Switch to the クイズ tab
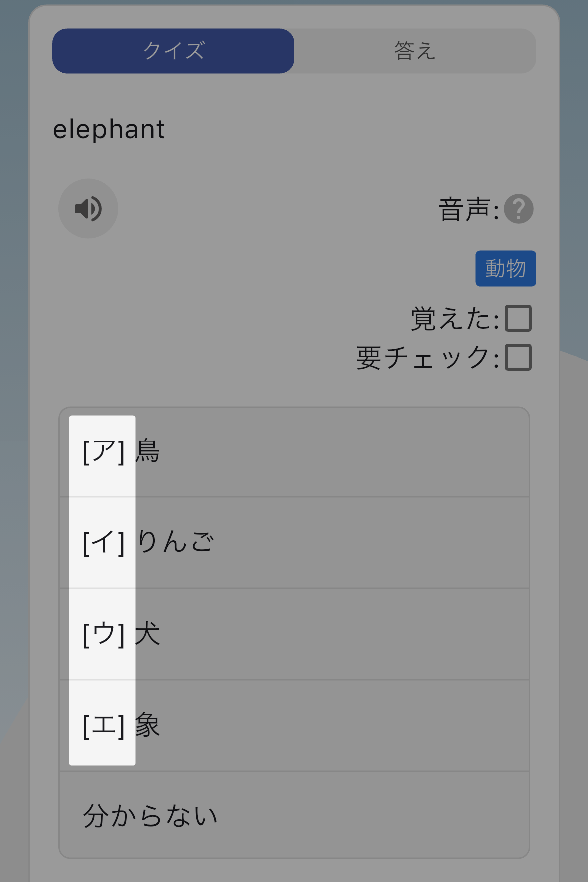This screenshot has width=588, height=882. (173, 51)
